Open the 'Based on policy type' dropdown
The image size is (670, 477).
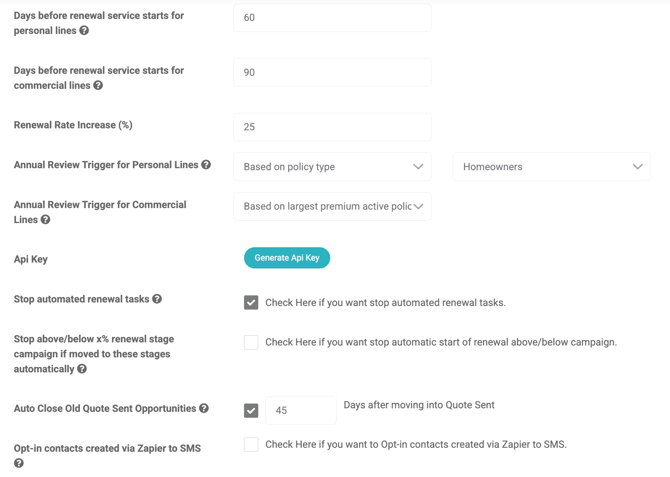coord(332,167)
